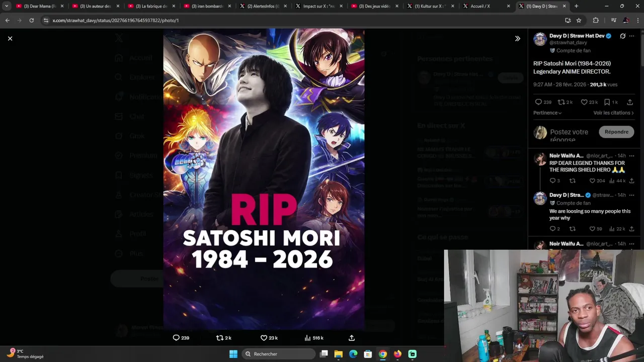
Task: Switch to the Kultur sur X tab
Action: 430,6
